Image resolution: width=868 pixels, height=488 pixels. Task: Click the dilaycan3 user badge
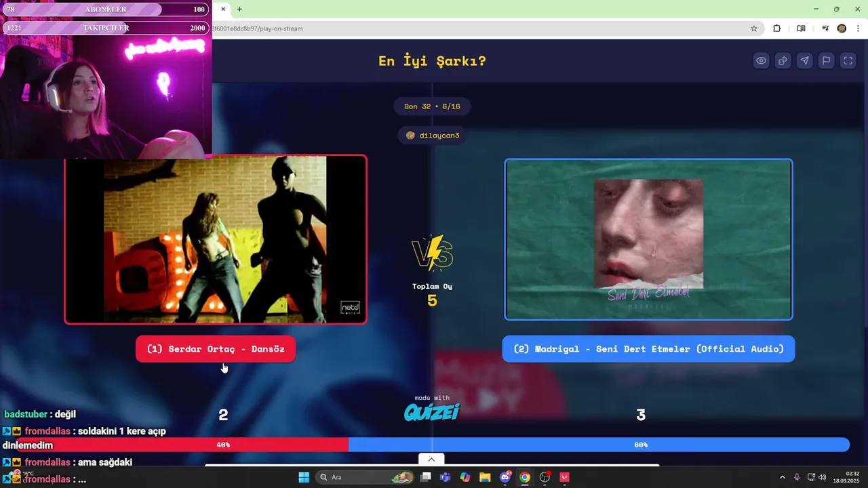click(x=432, y=136)
